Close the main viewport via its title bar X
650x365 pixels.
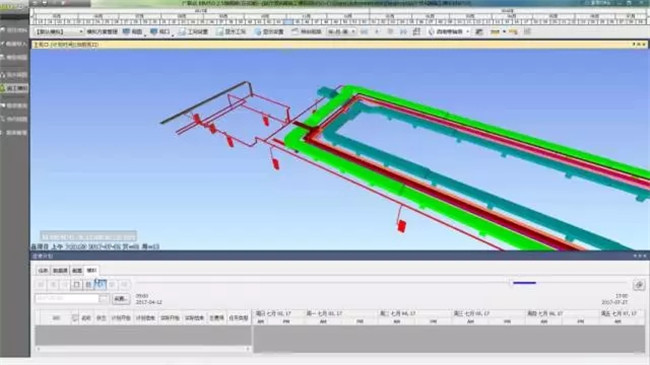[644, 44]
